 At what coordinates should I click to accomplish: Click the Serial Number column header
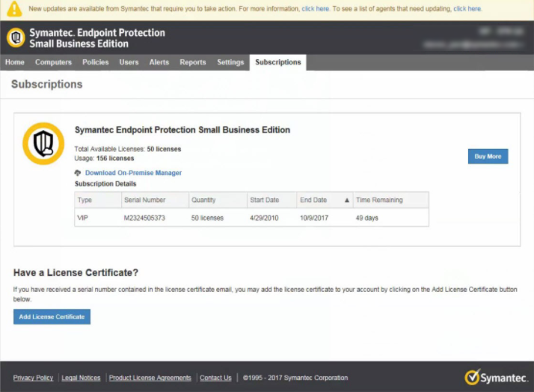coord(145,200)
